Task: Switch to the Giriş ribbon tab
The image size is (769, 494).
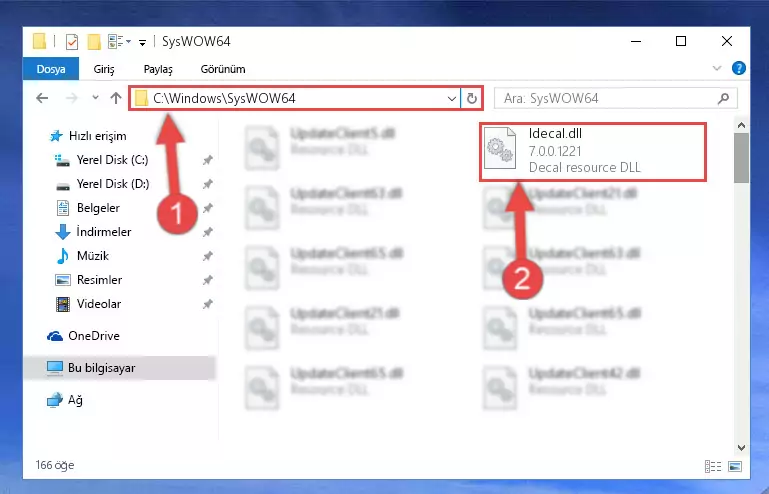Action: tap(104, 69)
